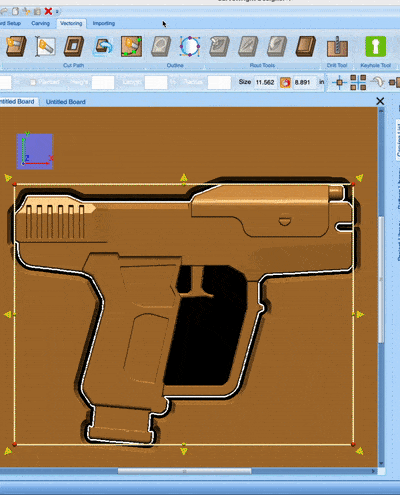Click the center-on-board crosshair alignment icon
Viewport: 400px width, 495px height.
tap(339, 82)
